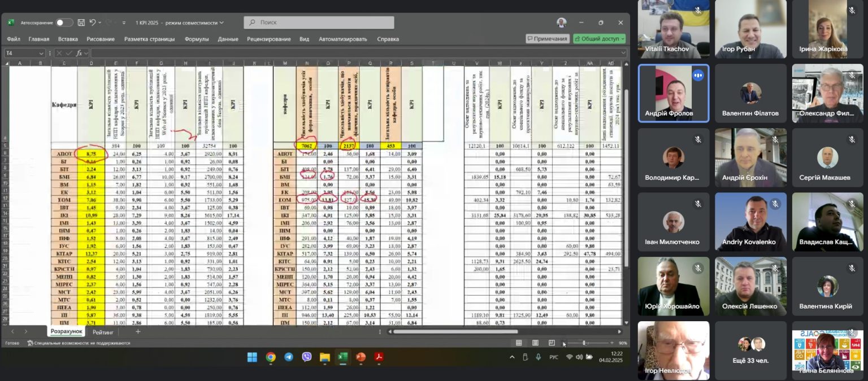The image size is (868, 381).
Task: Click the zoom slider in status bar
Action: (584, 343)
